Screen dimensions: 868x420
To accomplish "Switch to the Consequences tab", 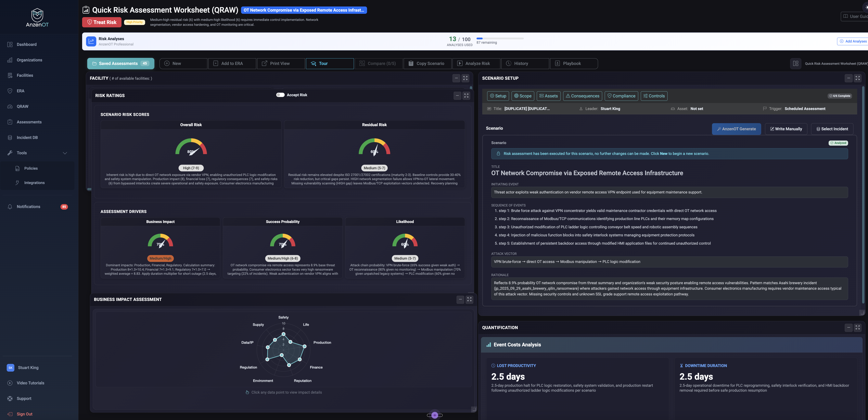I will coord(582,96).
